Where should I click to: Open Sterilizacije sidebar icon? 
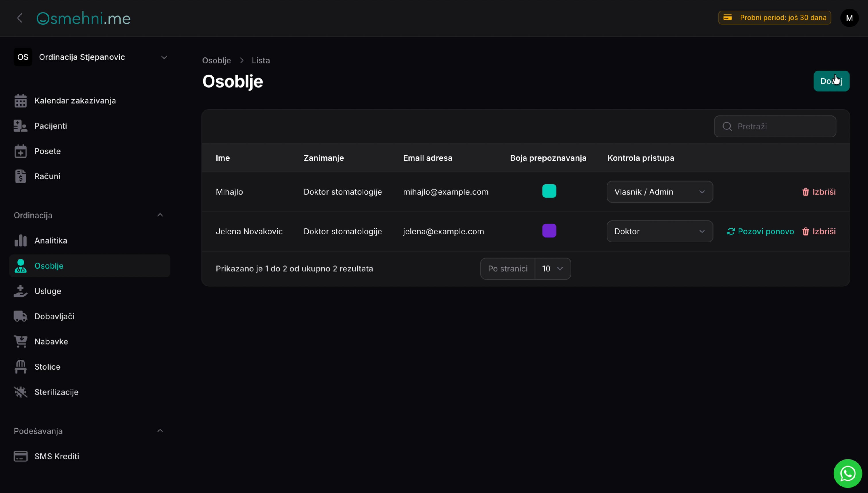pyautogui.click(x=20, y=392)
